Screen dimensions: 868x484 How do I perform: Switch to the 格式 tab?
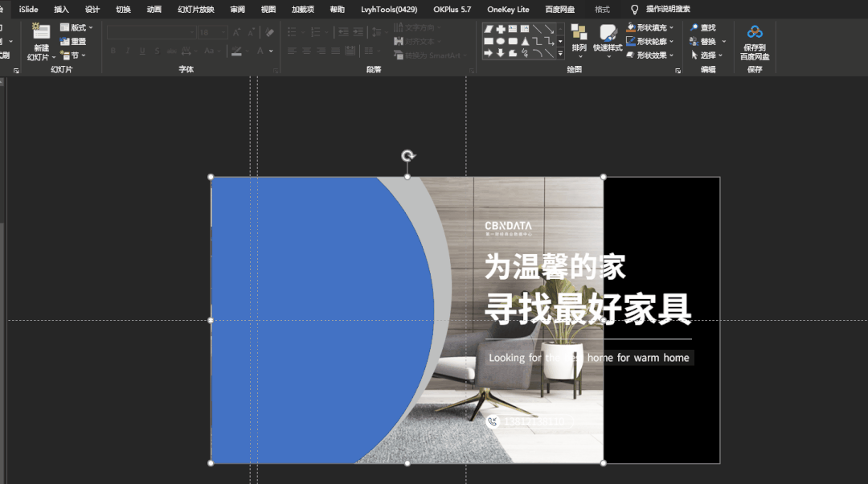(602, 10)
